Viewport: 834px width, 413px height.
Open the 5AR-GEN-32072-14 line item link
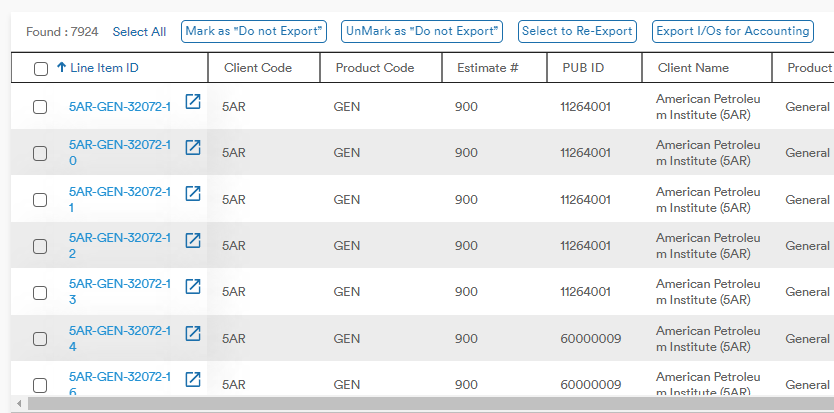pos(120,338)
